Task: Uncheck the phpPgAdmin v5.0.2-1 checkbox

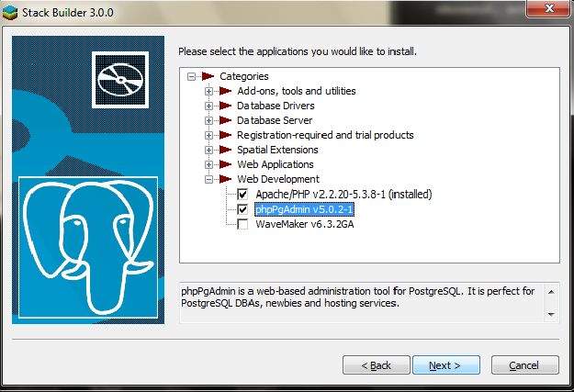Action: click(242, 209)
